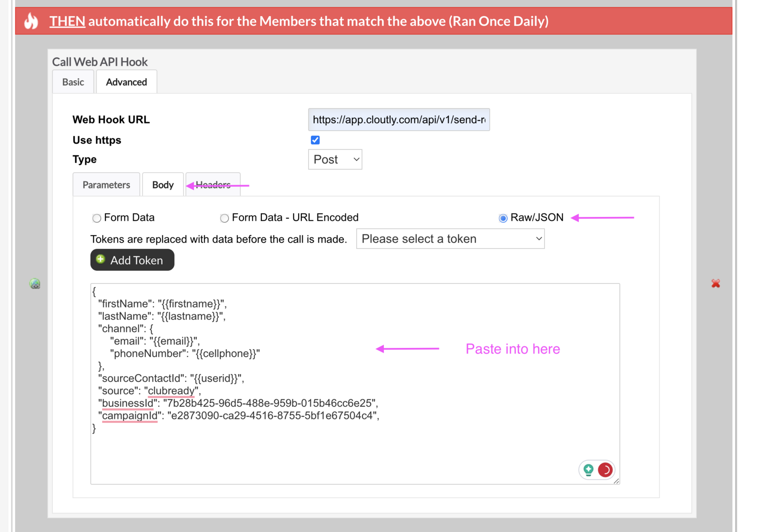The image size is (763, 532).
Task: Click the textarea resize handle
Action: coord(616,481)
